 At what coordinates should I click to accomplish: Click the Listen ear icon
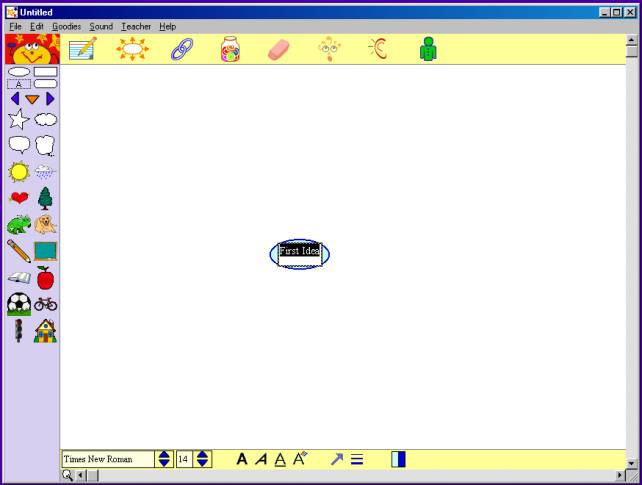(378, 49)
